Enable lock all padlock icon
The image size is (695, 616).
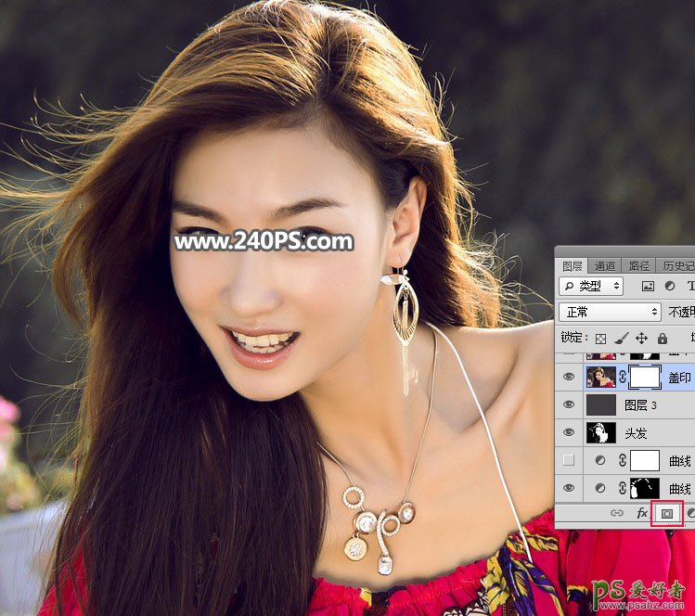point(663,339)
